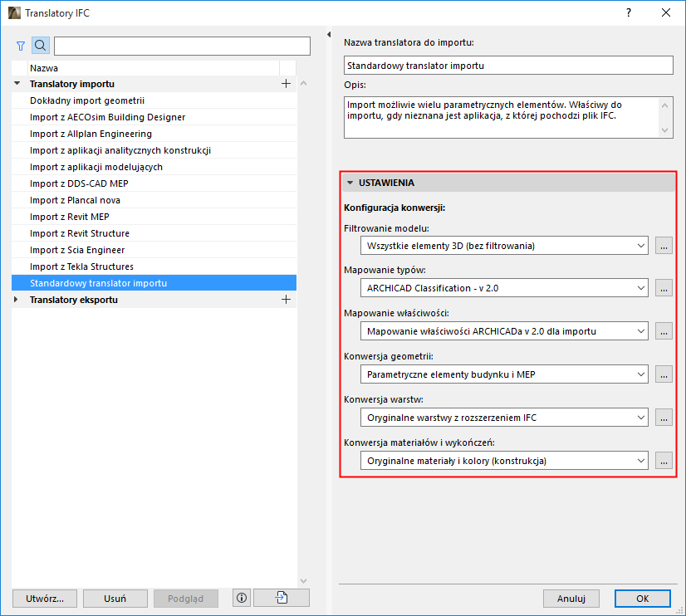Click the Nazwa translatora do importu field
This screenshot has width=686, height=616.
(x=508, y=66)
